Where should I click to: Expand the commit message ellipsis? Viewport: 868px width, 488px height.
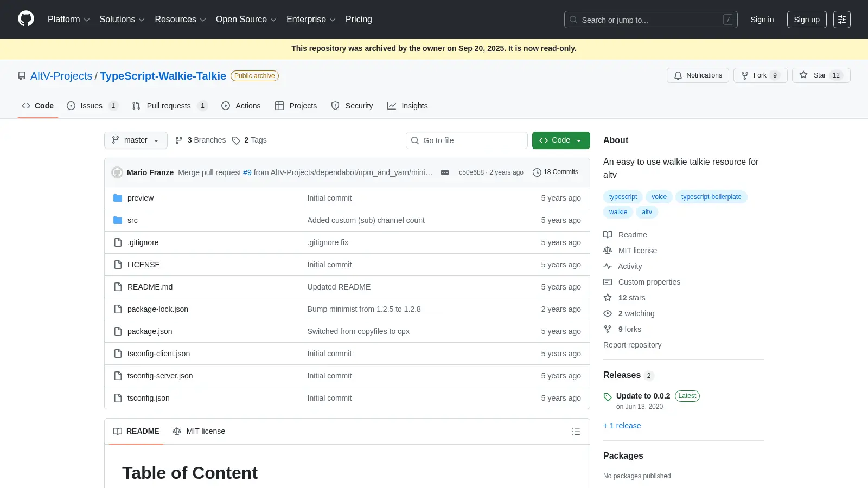coord(445,172)
